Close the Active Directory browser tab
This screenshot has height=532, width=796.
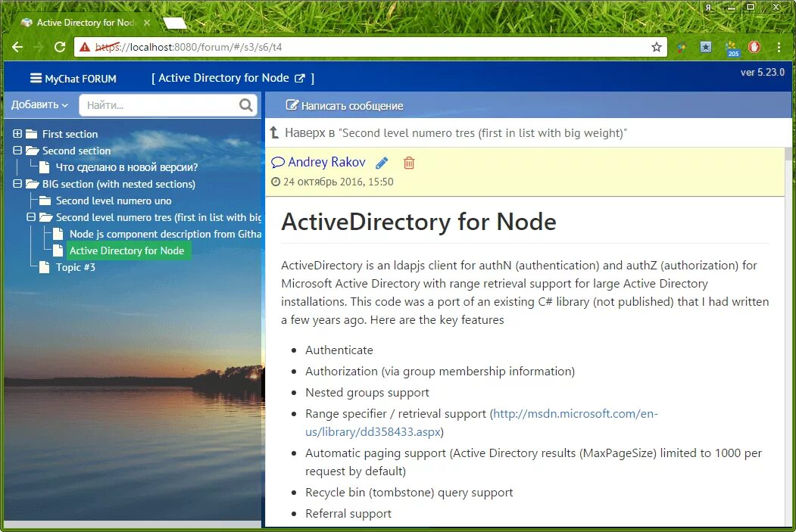147,23
